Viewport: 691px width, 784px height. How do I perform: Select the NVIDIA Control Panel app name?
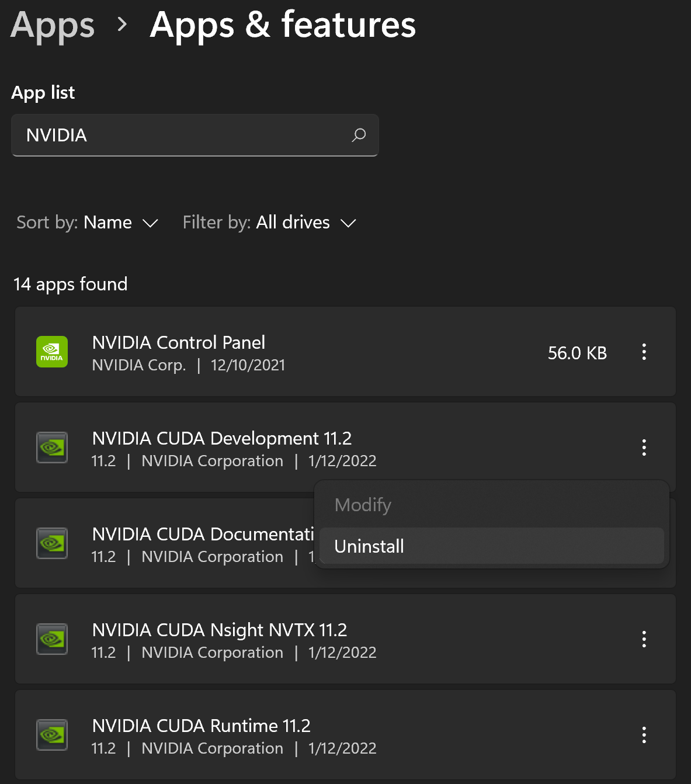point(179,342)
